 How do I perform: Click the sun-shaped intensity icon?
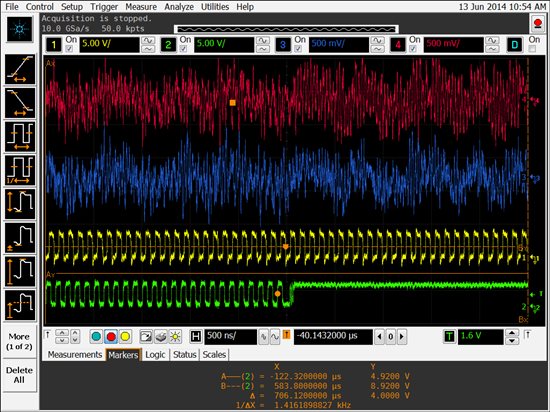(x=175, y=337)
